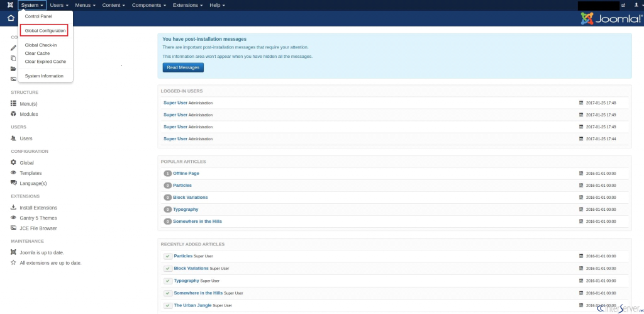
Task: Click the Menu(s) list icon in the sidebar
Action: point(13,104)
